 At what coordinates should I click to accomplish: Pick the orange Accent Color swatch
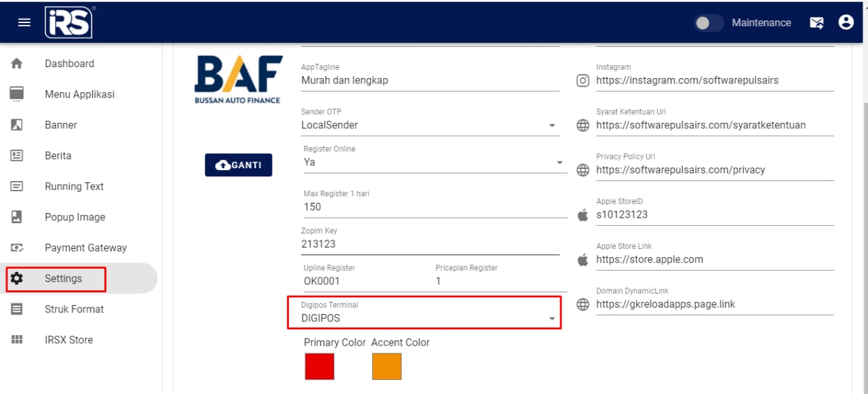click(387, 366)
